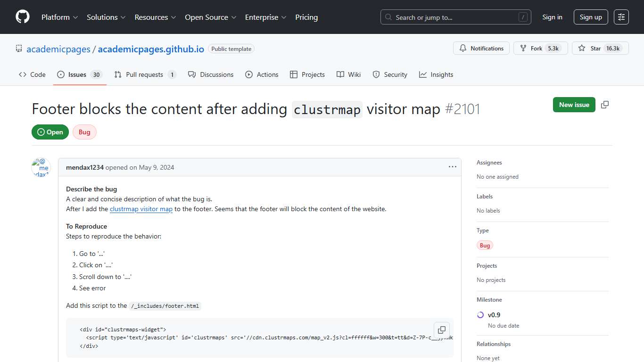Expand the Platform dropdown
644x362 pixels.
tap(59, 17)
